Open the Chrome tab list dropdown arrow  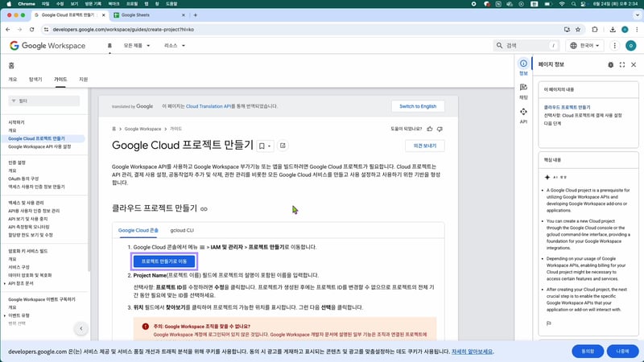pyautogui.click(x=638, y=15)
